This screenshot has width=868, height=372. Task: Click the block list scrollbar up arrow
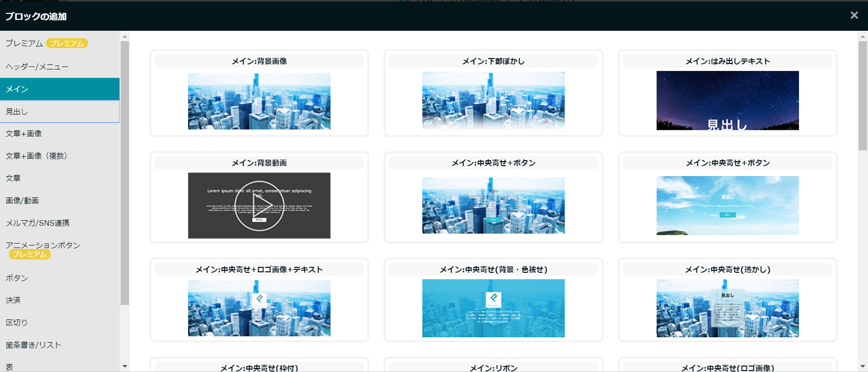click(863, 36)
